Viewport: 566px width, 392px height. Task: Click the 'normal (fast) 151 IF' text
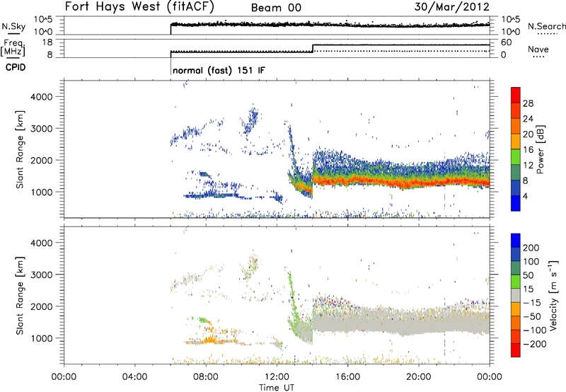219,70
